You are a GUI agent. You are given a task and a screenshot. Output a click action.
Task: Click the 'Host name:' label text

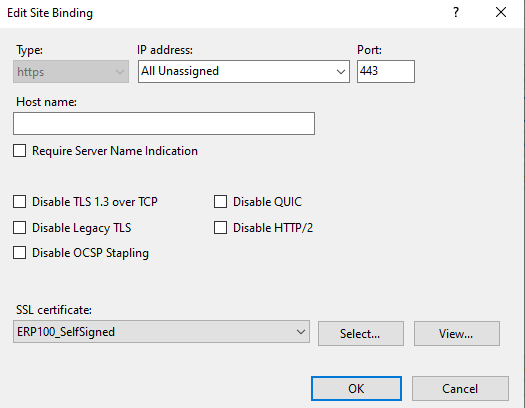pyautogui.click(x=47, y=102)
